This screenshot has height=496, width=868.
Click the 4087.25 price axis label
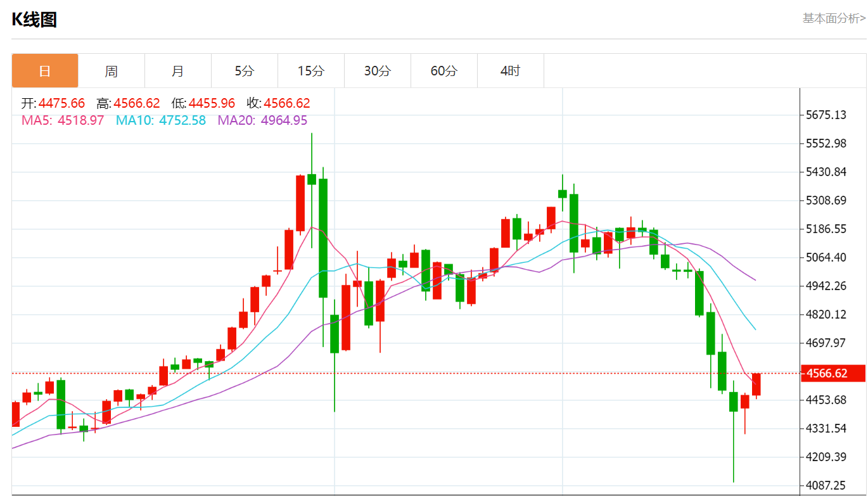tap(826, 485)
